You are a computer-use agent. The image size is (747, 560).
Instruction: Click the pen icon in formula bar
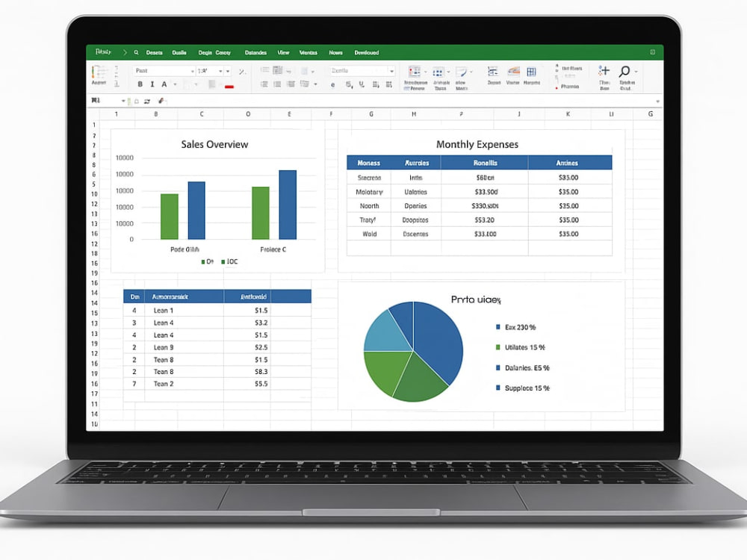[161, 101]
